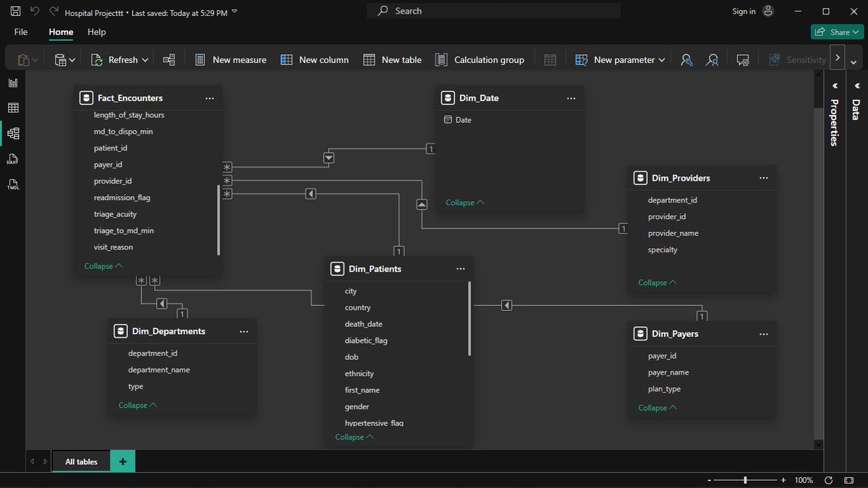Viewport: 868px width, 488px height.
Task: Open the File menu
Action: pyautogui.click(x=21, y=32)
